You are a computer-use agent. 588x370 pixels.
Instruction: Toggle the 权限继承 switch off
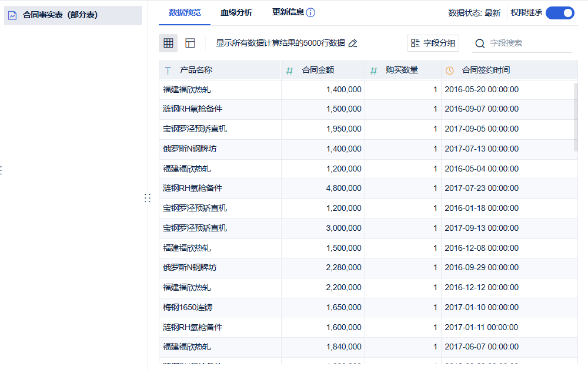[x=560, y=12]
